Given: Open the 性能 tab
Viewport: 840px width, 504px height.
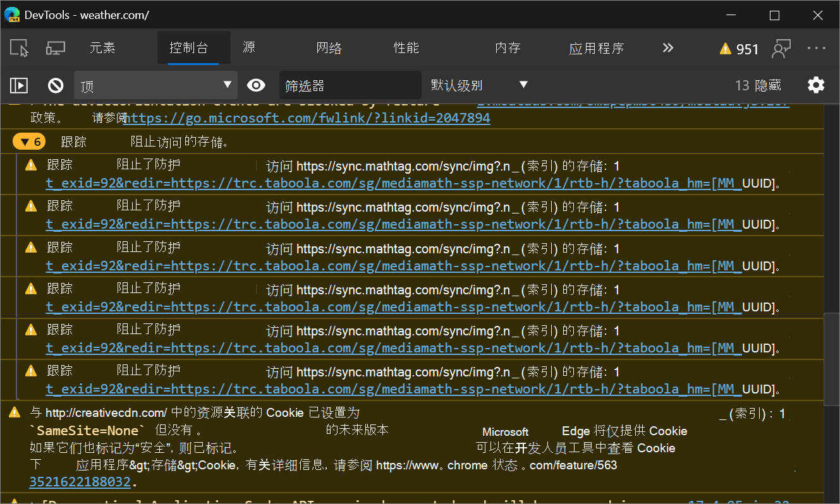Looking at the screenshot, I should [x=406, y=48].
